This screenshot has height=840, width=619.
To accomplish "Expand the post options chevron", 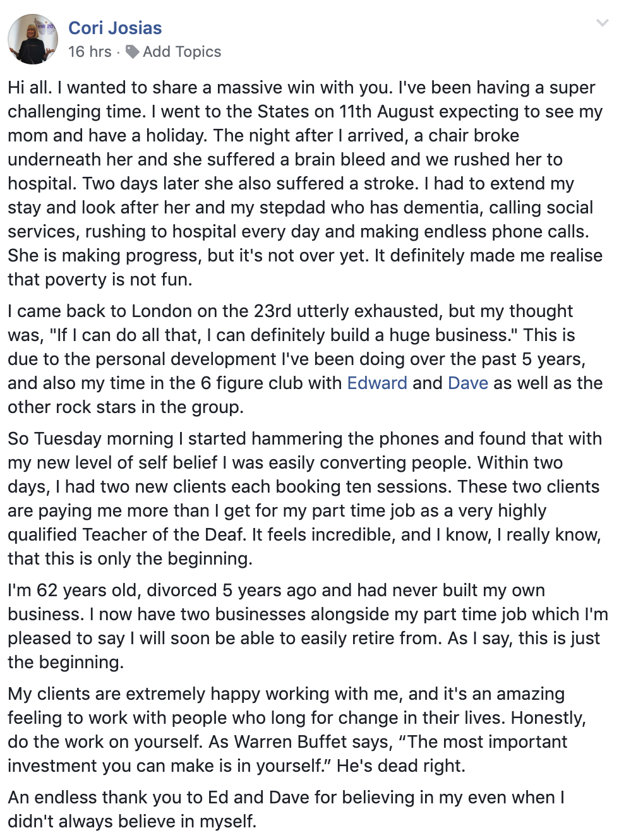I will (602, 23).
